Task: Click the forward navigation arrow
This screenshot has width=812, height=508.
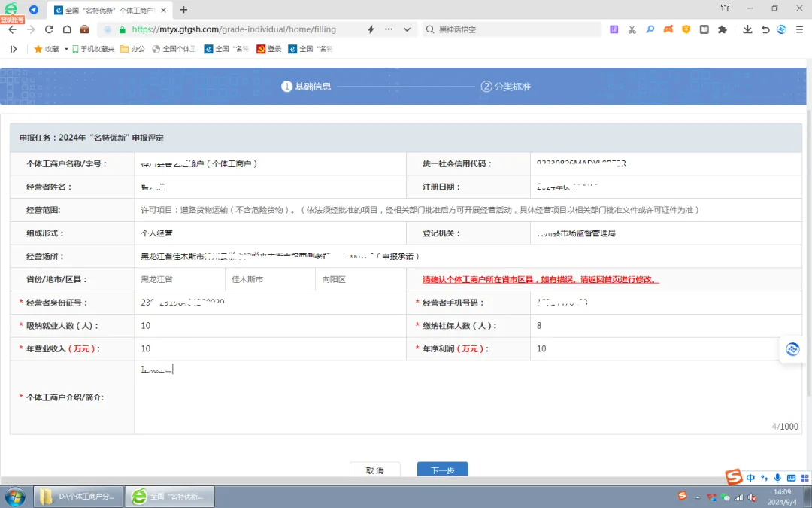Action: 31,29
